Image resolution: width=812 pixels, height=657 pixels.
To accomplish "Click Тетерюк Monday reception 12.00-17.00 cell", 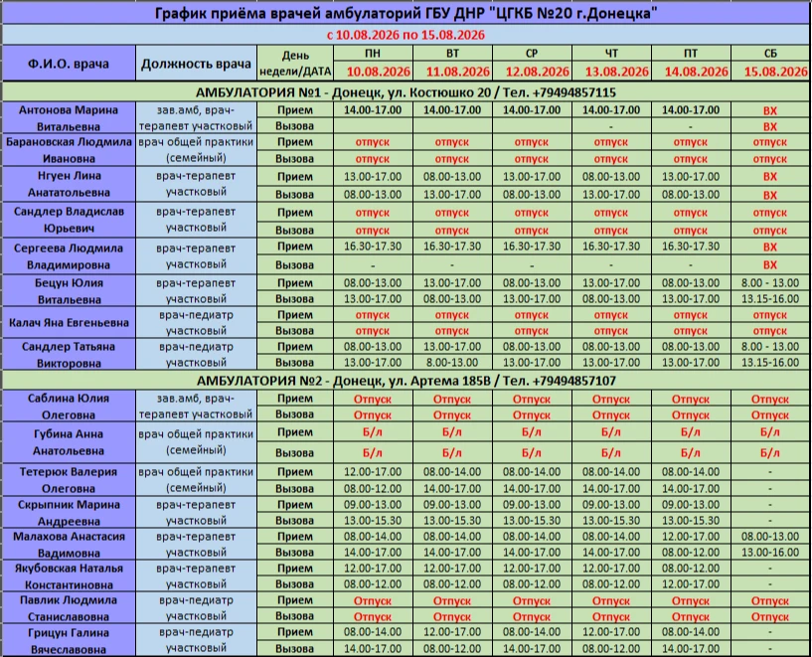I will click(x=373, y=472).
